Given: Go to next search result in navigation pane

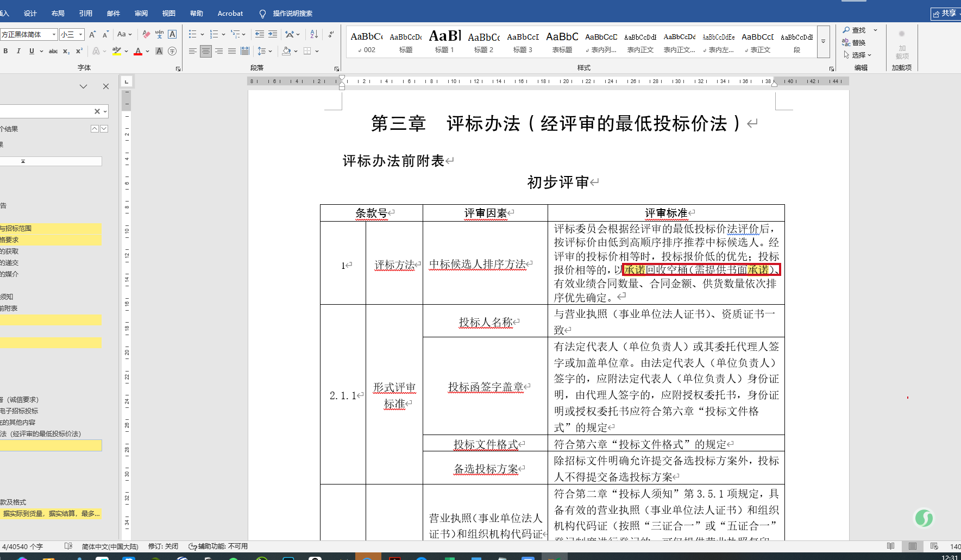Looking at the screenshot, I should [x=104, y=129].
